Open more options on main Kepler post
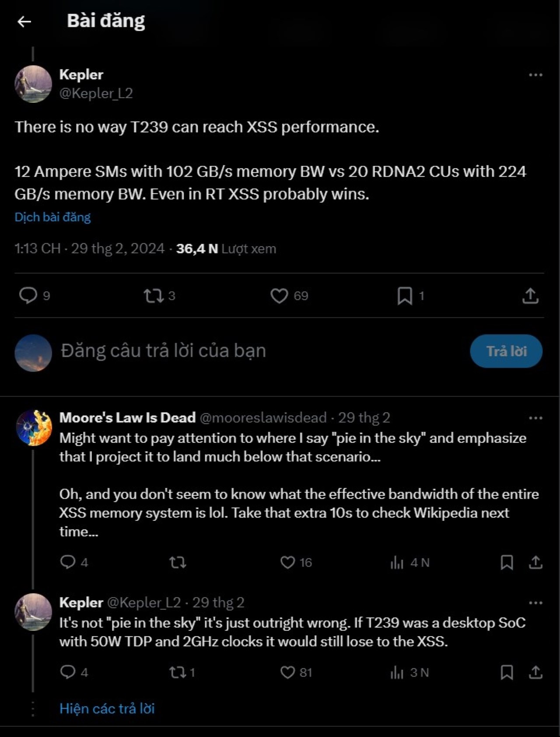Image resolution: width=560 pixels, height=737 pixels. coord(535,75)
